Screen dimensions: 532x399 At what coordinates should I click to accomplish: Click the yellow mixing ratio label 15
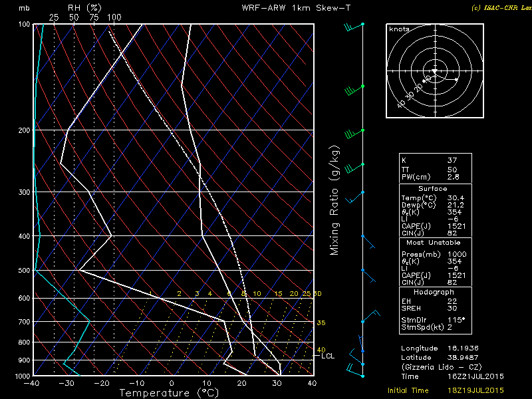point(278,294)
